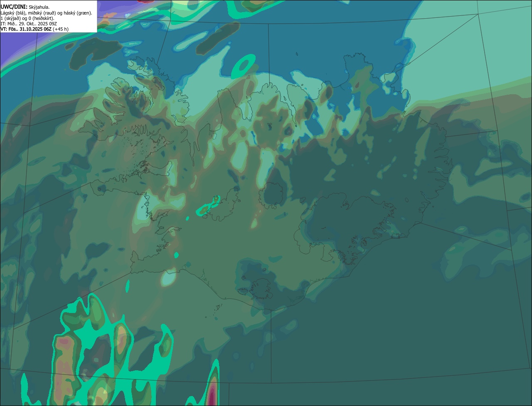This screenshot has width=532, height=406.
Task: Click the 'UWC/DINI: Skýjahula.' title line
Action: 25,7
